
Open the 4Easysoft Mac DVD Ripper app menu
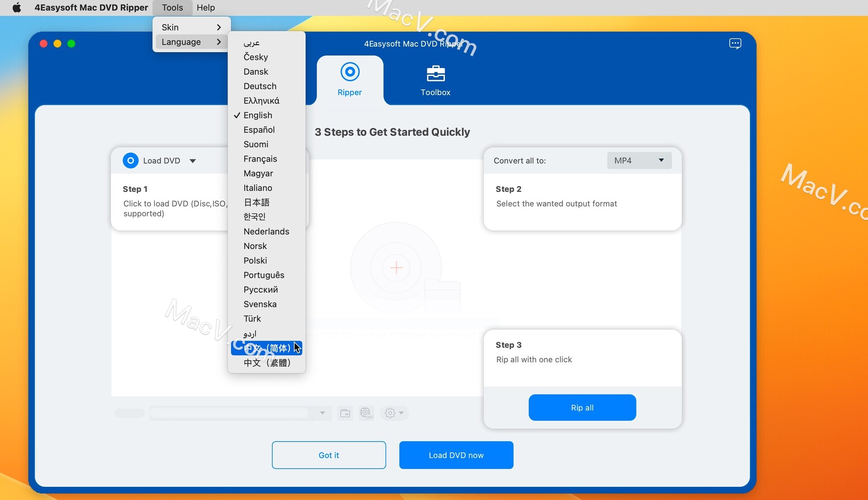coord(91,7)
